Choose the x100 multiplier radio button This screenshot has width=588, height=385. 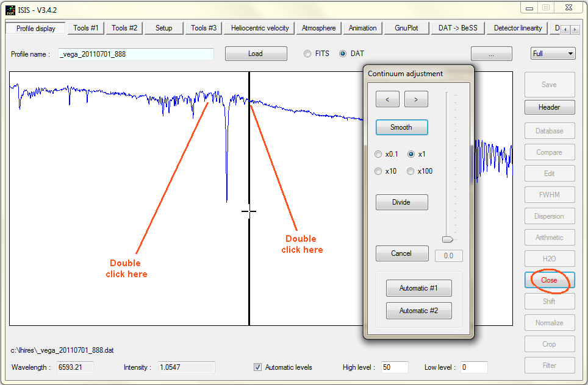(411, 171)
